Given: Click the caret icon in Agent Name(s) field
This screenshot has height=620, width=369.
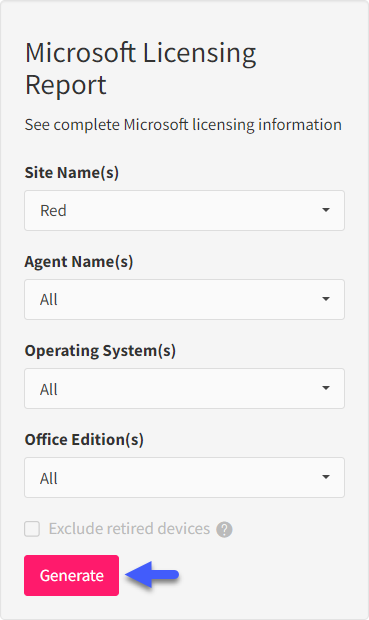Looking at the screenshot, I should point(326,299).
